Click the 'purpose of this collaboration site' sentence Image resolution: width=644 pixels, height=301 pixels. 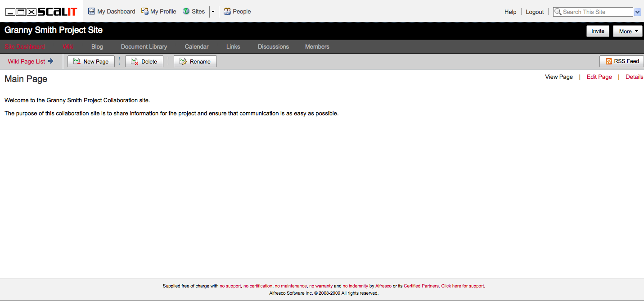tap(171, 113)
